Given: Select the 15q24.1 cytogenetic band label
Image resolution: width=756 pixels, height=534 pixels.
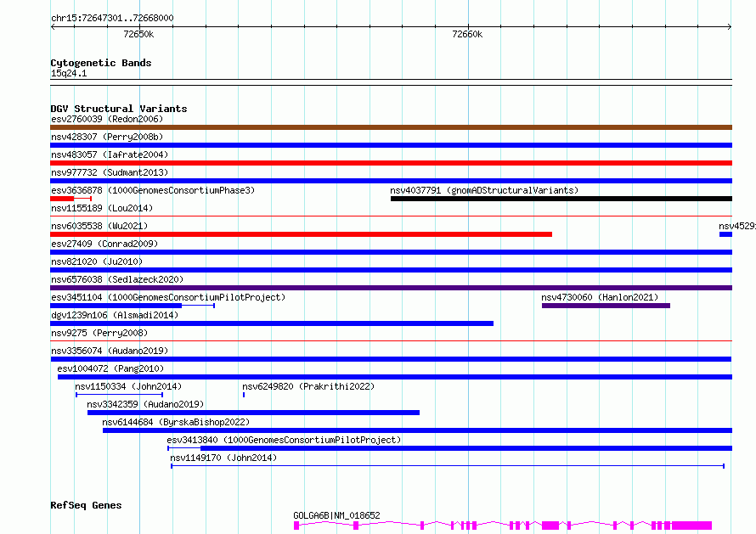Looking at the screenshot, I should coord(69,73).
